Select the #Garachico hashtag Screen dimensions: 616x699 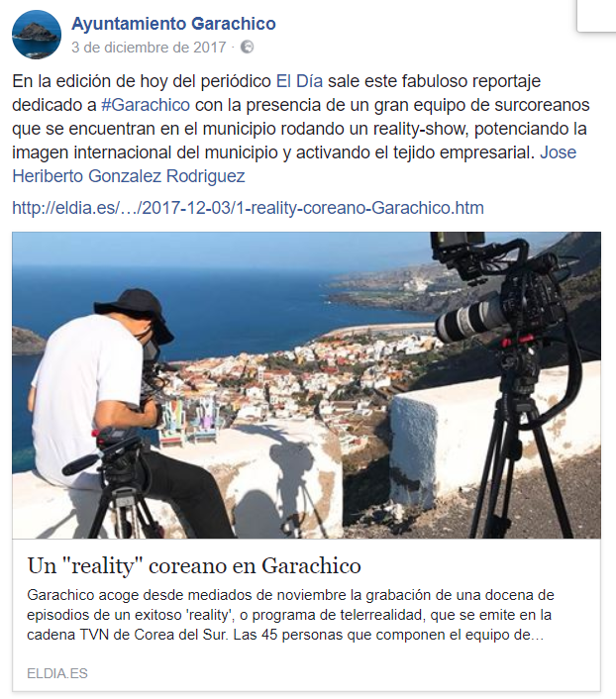146,105
